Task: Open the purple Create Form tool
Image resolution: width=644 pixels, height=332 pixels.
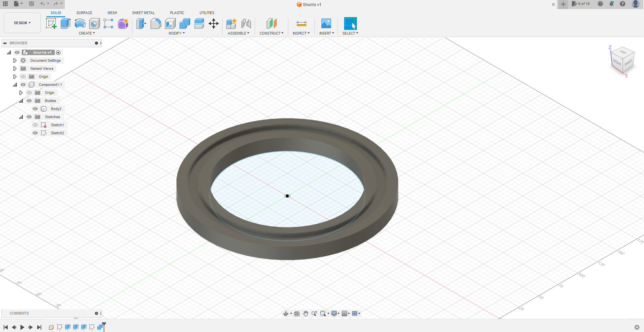Action: [x=123, y=23]
